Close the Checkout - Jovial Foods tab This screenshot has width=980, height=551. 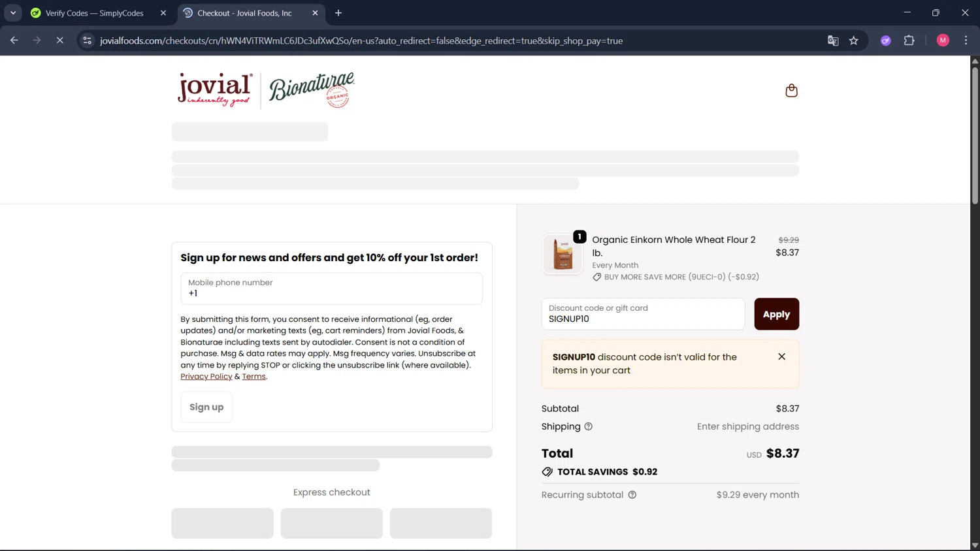coord(315,13)
